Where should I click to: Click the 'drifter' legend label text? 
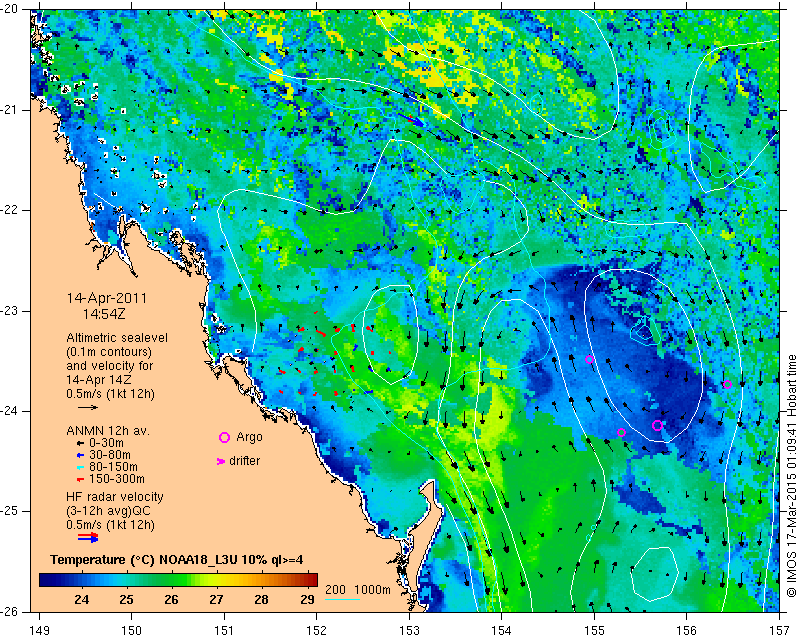(x=244, y=461)
